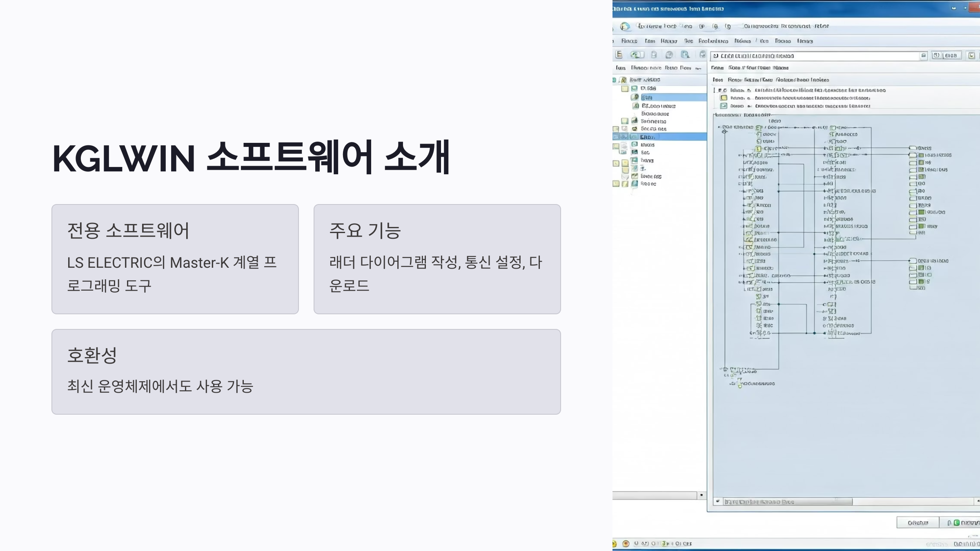Click the first document icon in toolbar

619,55
